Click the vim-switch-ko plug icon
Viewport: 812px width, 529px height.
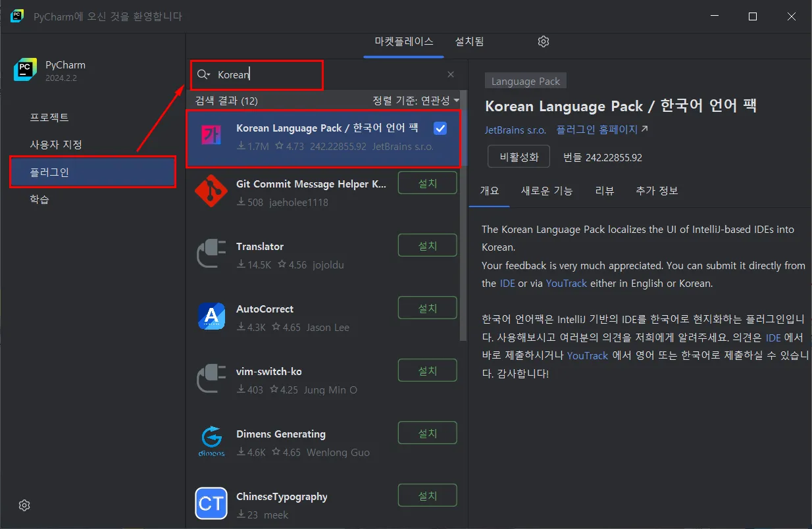[x=211, y=378]
